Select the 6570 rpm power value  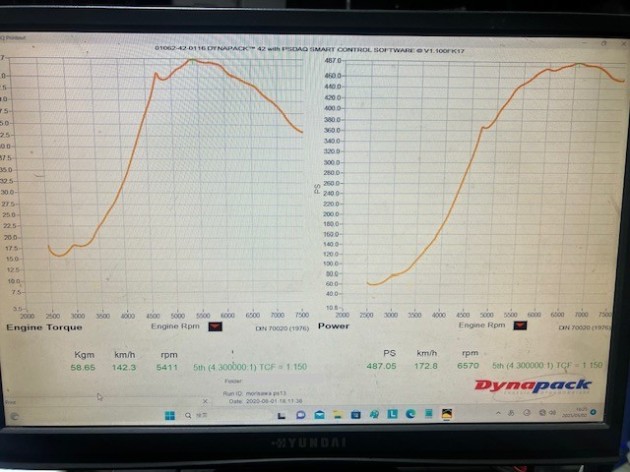(468, 366)
